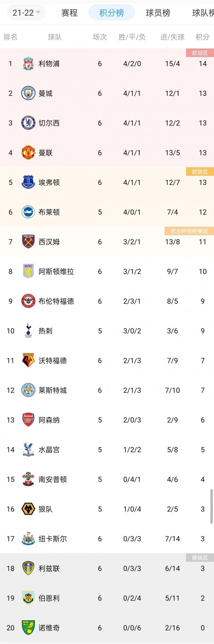Select the 积分榜 tab
214x644 pixels.
coord(112,13)
